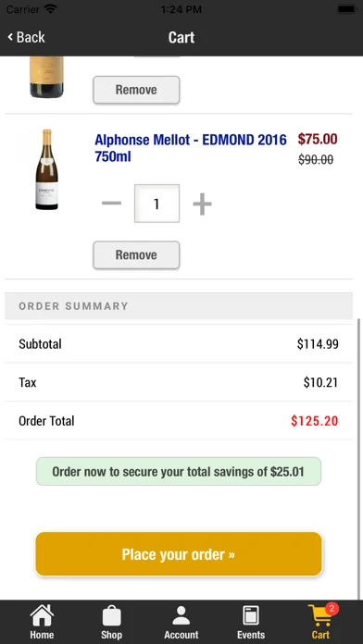Tap the Order Total amount $125.20
This screenshot has width=363, height=644.
point(315,421)
